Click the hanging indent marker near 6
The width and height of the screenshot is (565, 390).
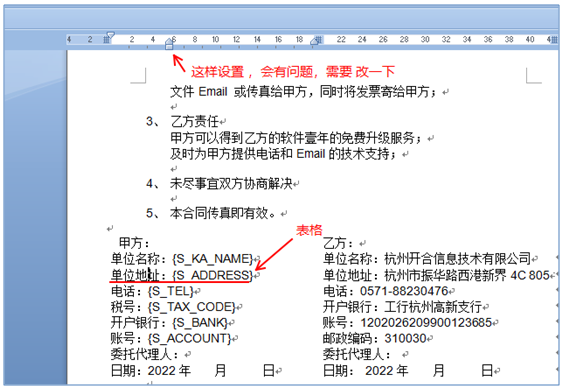[169, 41]
